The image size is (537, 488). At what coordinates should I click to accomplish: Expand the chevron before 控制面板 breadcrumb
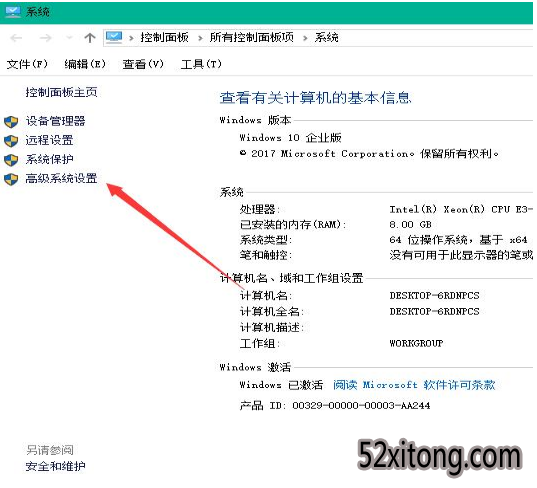coord(131,38)
